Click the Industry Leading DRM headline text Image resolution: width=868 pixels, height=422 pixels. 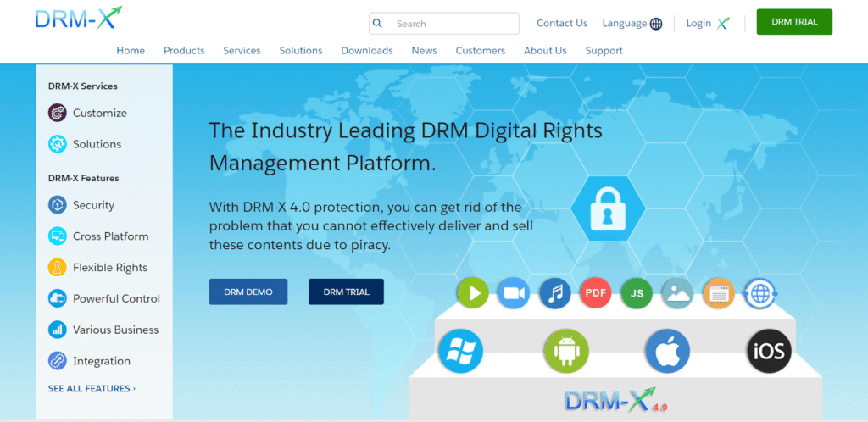point(406,147)
